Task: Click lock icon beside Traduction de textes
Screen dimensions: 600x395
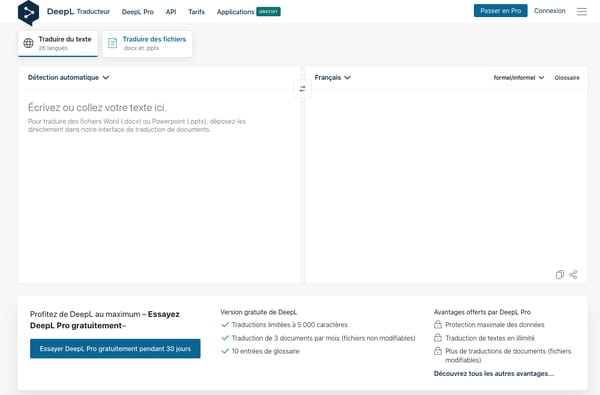Action: [x=438, y=338]
